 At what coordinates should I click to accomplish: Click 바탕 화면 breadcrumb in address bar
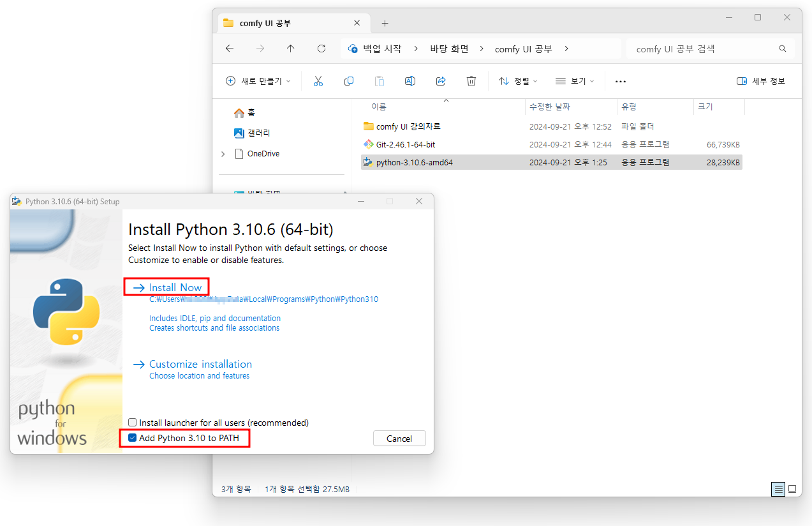[449, 49]
